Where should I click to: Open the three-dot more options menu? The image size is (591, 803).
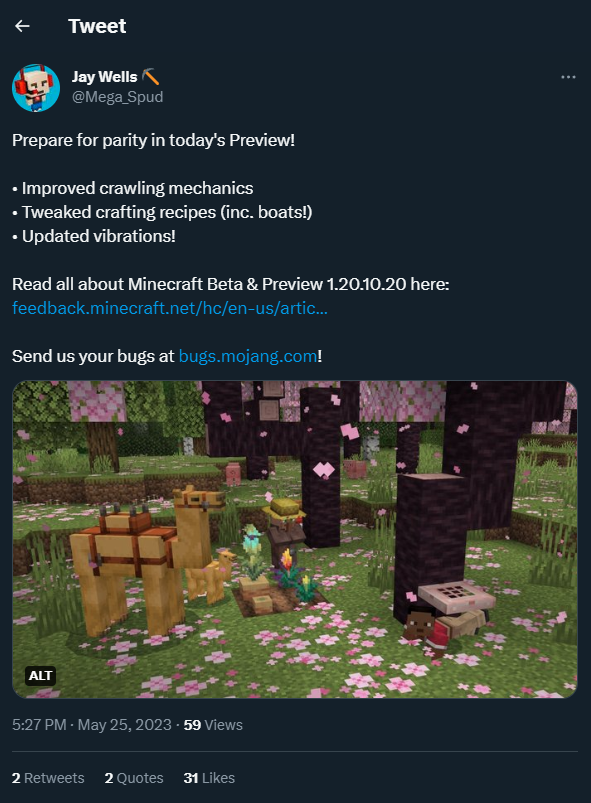click(x=568, y=77)
